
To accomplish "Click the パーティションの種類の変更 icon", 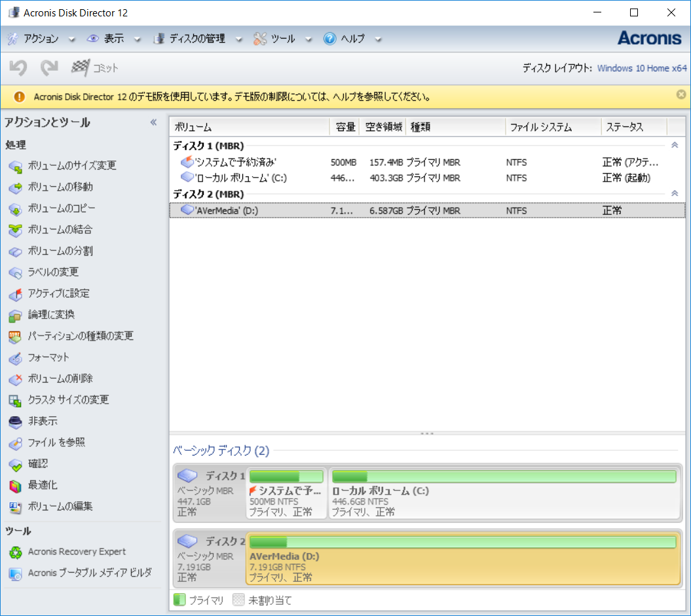I will [x=16, y=336].
